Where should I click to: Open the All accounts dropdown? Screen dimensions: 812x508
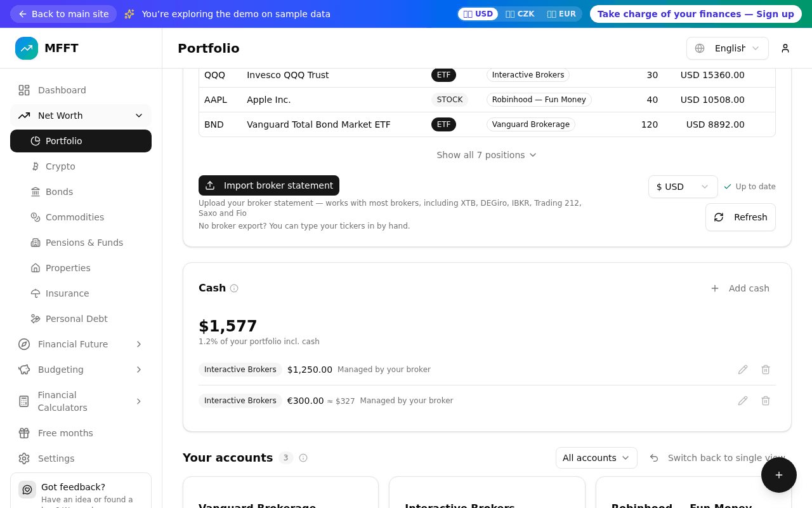(x=596, y=458)
